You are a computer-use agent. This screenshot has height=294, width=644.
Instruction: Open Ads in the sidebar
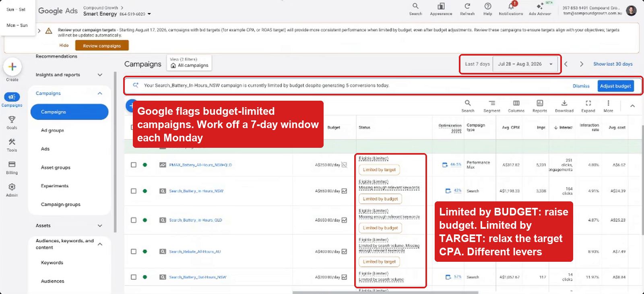45,149
